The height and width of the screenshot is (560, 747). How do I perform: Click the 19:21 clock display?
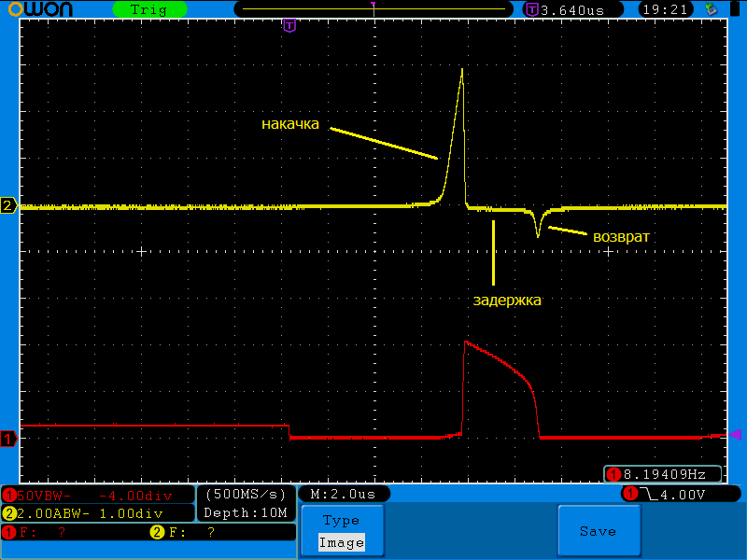tap(666, 9)
